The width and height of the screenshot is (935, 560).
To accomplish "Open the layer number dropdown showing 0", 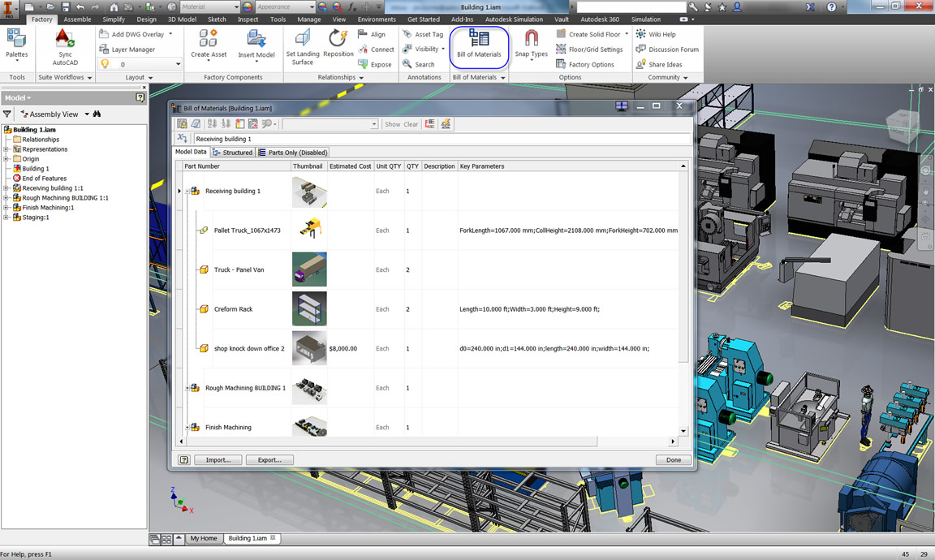I will click(x=178, y=64).
